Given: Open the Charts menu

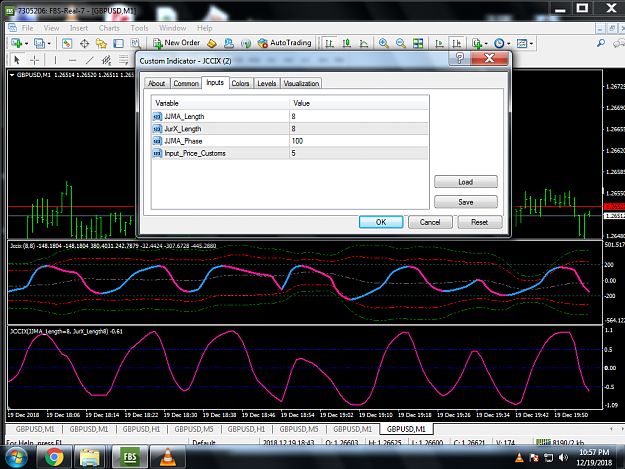Looking at the screenshot, I should [109, 28].
